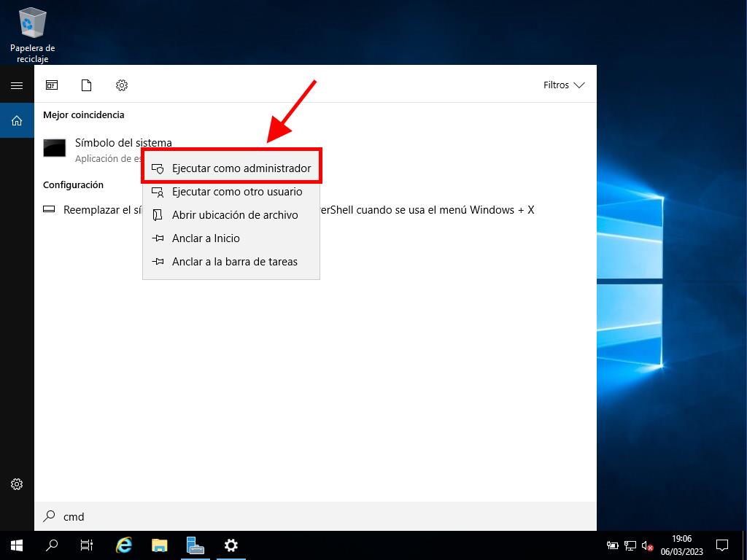This screenshot has width=747, height=560.
Task: Open the Apps filter icon
Action: pyautogui.click(x=52, y=85)
